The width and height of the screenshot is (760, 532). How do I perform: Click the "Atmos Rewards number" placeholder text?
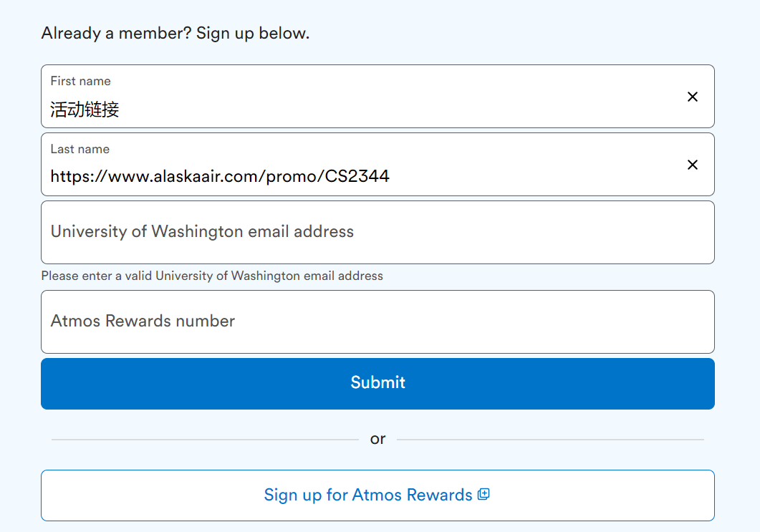143,321
